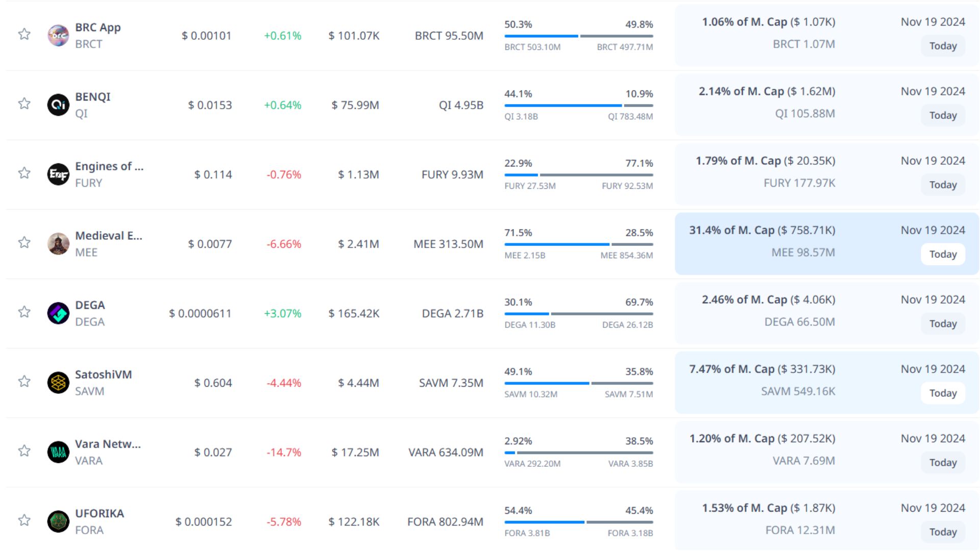Click the Today badge for Medieval Empires

click(943, 254)
